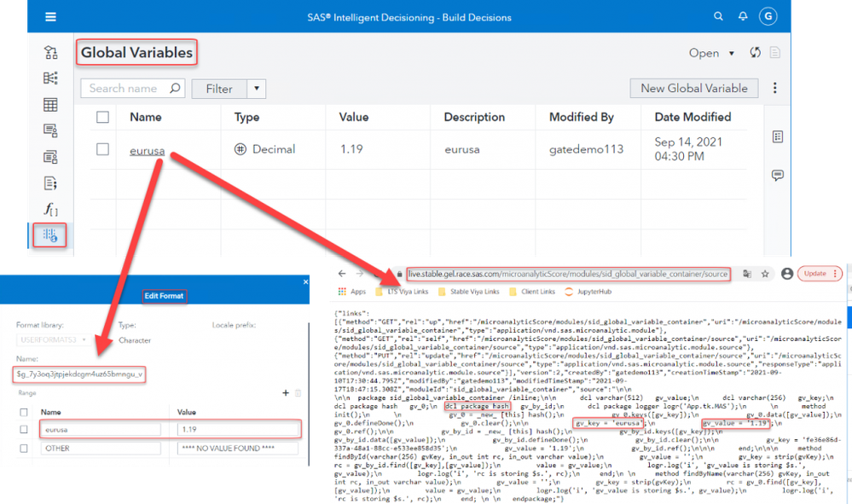Click the browser address bar URL
The height and width of the screenshot is (504, 852).
(x=568, y=274)
